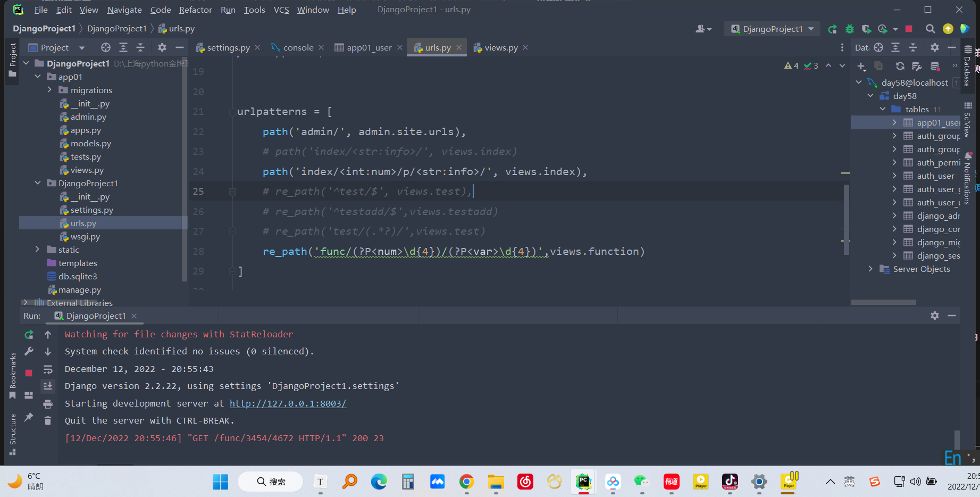Toggle scroll to end in the Run console

[48, 386]
